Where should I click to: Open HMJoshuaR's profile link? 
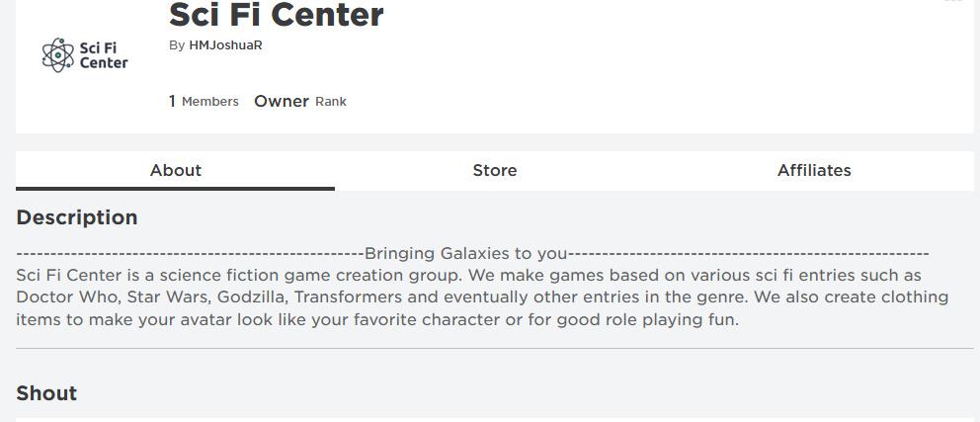click(x=225, y=45)
